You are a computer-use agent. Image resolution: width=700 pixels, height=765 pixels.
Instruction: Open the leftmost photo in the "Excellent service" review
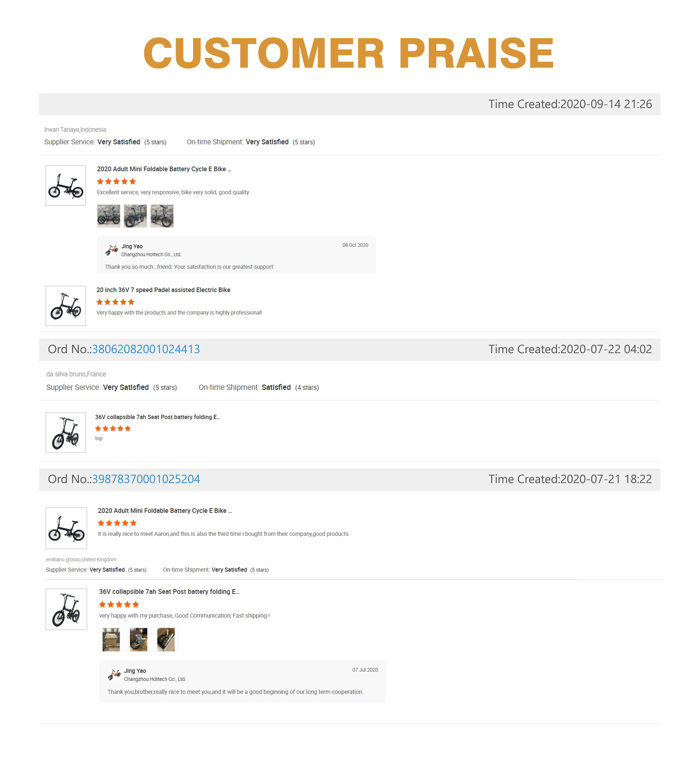pyautogui.click(x=109, y=216)
